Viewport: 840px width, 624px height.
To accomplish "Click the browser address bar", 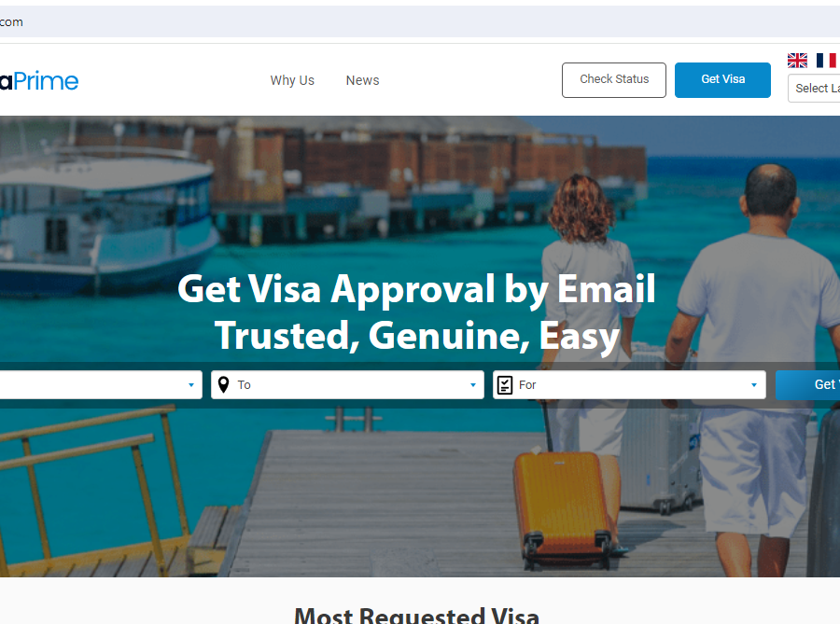I will 420,22.
